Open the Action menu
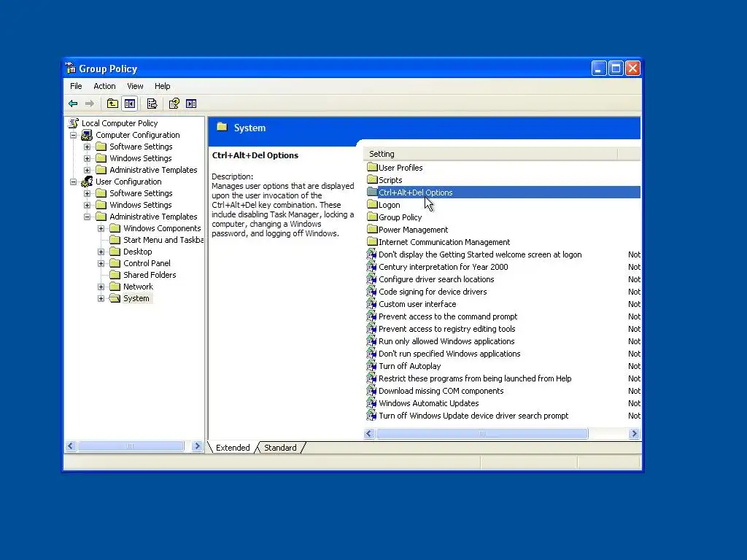This screenshot has height=560, width=747. click(104, 86)
